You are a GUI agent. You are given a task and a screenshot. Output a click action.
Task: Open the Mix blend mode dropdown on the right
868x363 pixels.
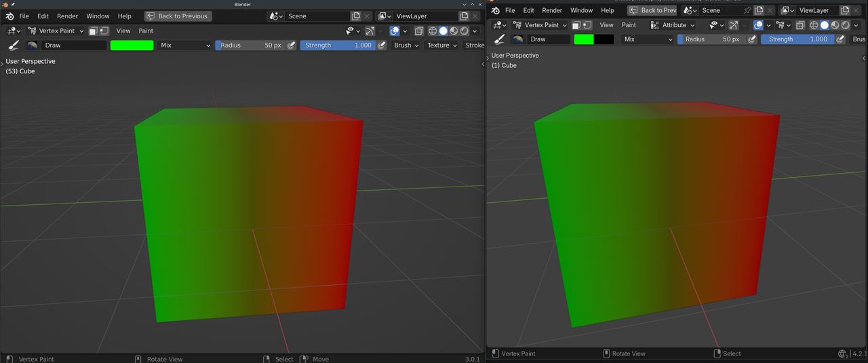click(648, 39)
